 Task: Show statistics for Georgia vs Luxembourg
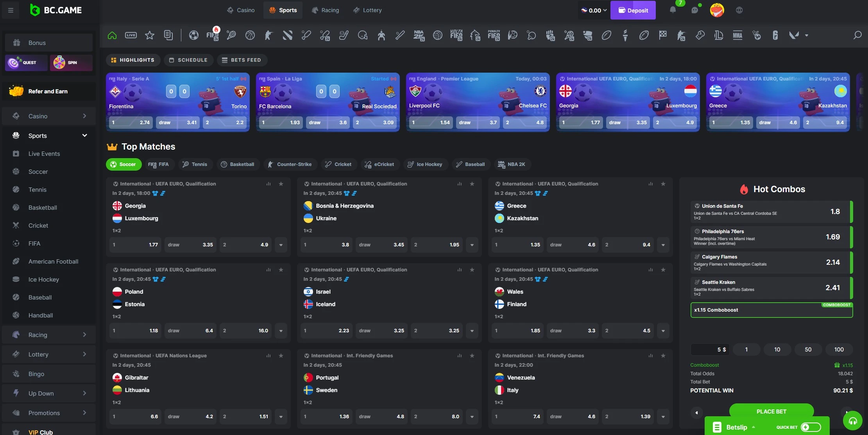tap(268, 184)
